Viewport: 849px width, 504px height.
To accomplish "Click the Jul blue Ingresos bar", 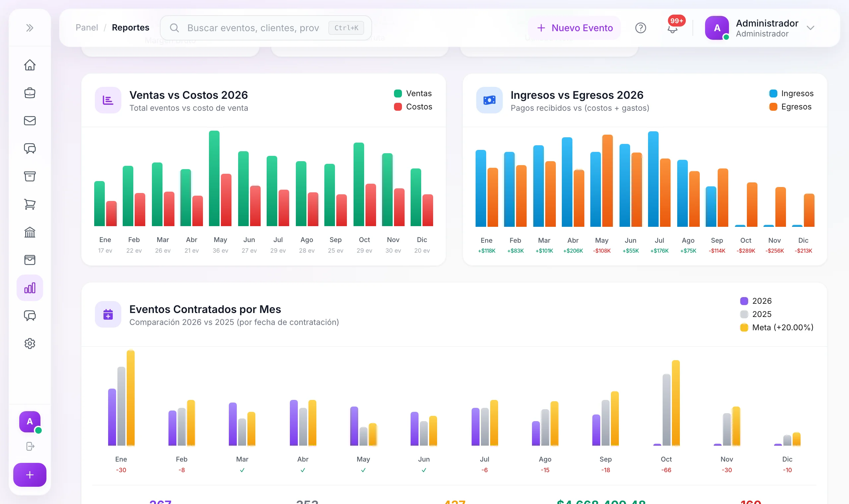I will 653,179.
